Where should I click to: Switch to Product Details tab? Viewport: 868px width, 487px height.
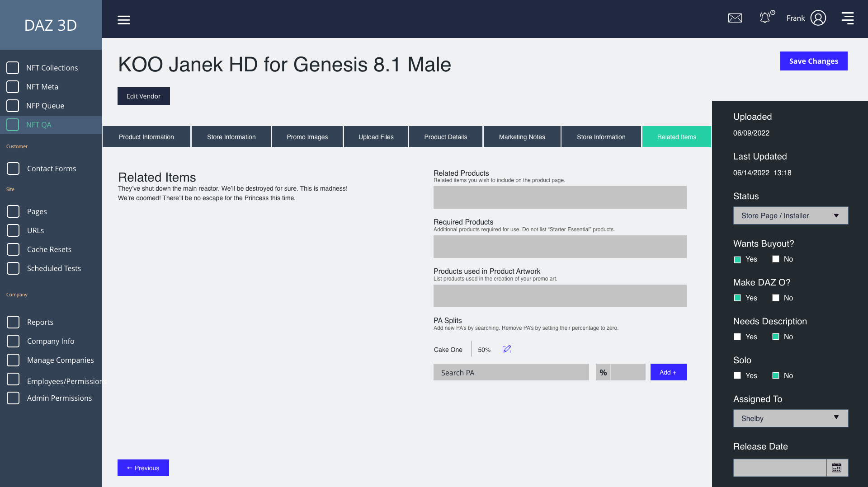(x=446, y=137)
